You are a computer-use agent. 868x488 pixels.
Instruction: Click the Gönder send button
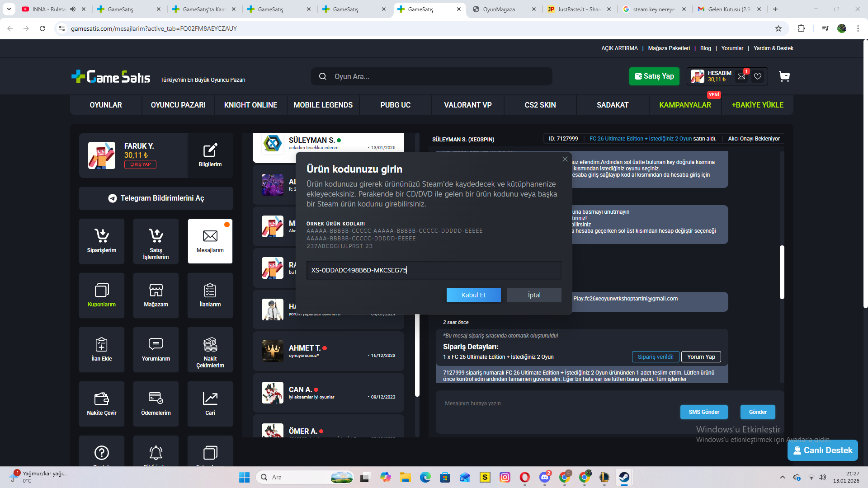[758, 412]
